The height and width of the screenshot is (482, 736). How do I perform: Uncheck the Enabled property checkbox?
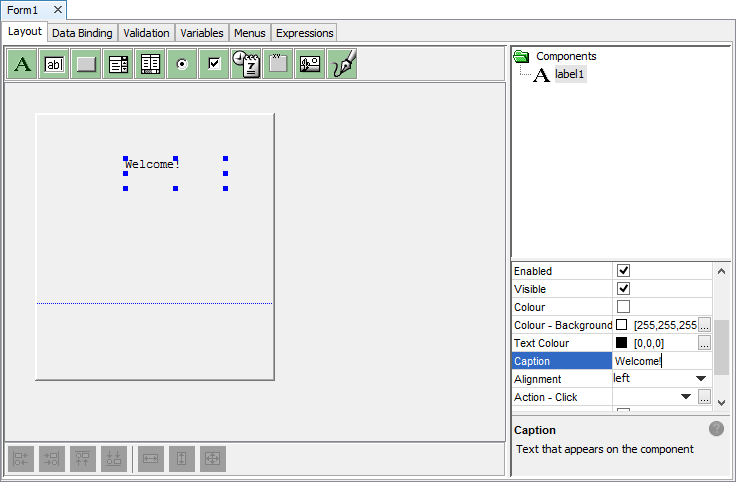click(x=624, y=271)
